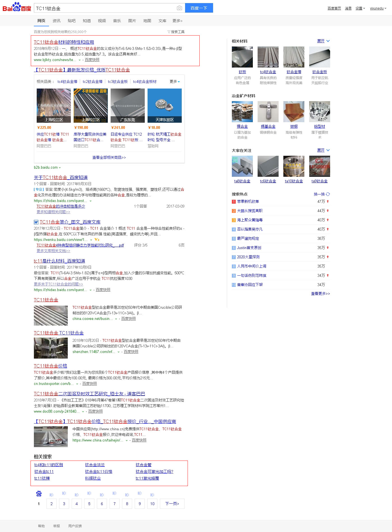Open dropdown arrow beside china.coovee.net URL
The width and height of the screenshot is (392, 532).
coord(116,319)
